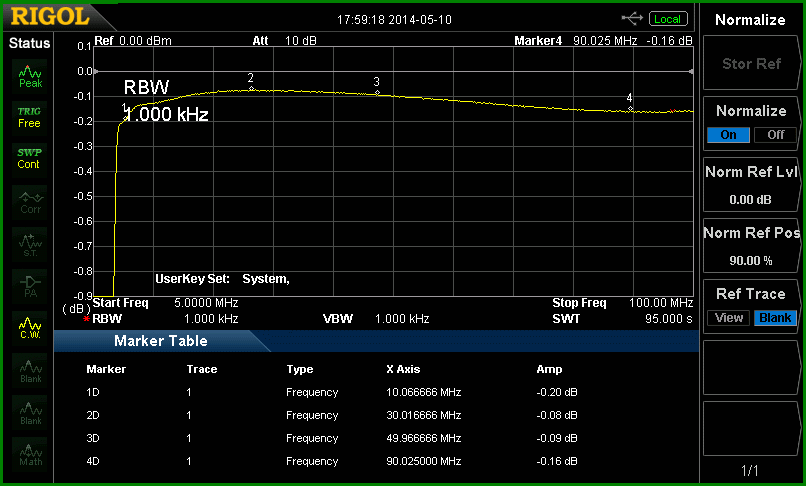Click the 10.066666 MHz frequency value
806x486 pixels.
pos(424,392)
